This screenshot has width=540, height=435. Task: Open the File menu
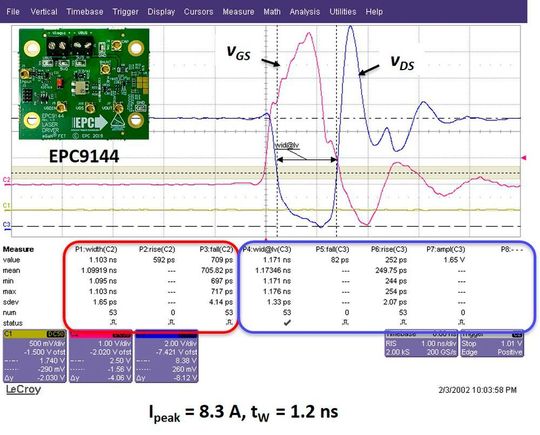coord(13,12)
